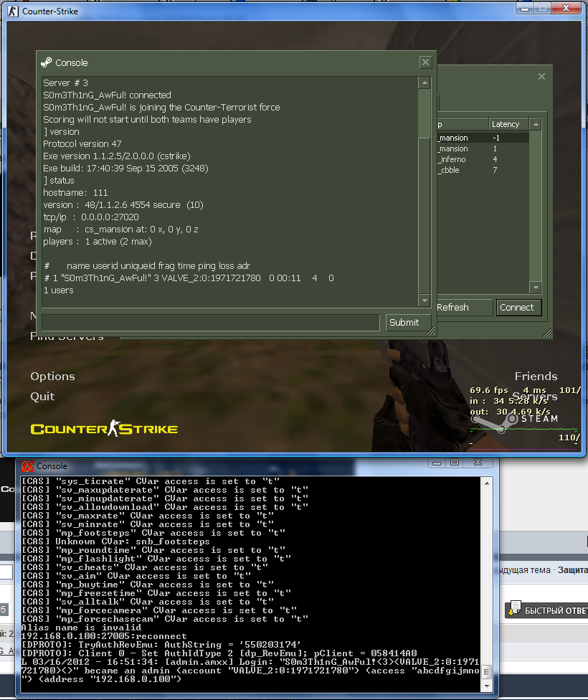This screenshot has width=588, height=700.
Task: Click the server list scroll down arrow
Action: coord(536,287)
